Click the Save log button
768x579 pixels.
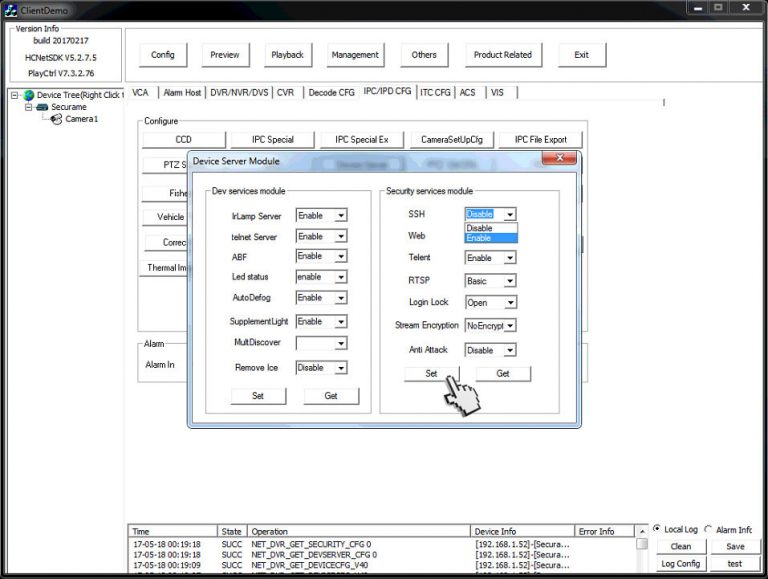(736, 547)
